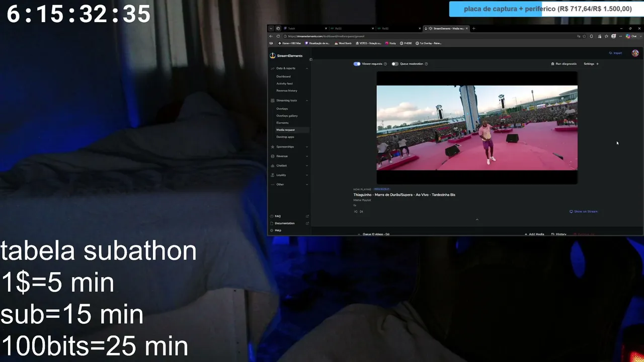
Task: Open Overlays in the sidebar
Action: tap(282, 109)
